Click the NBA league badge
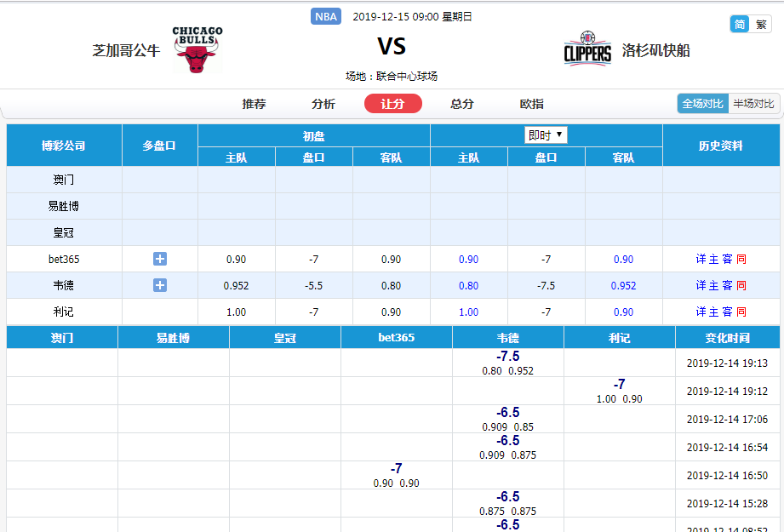The width and height of the screenshot is (784, 532). (x=326, y=16)
